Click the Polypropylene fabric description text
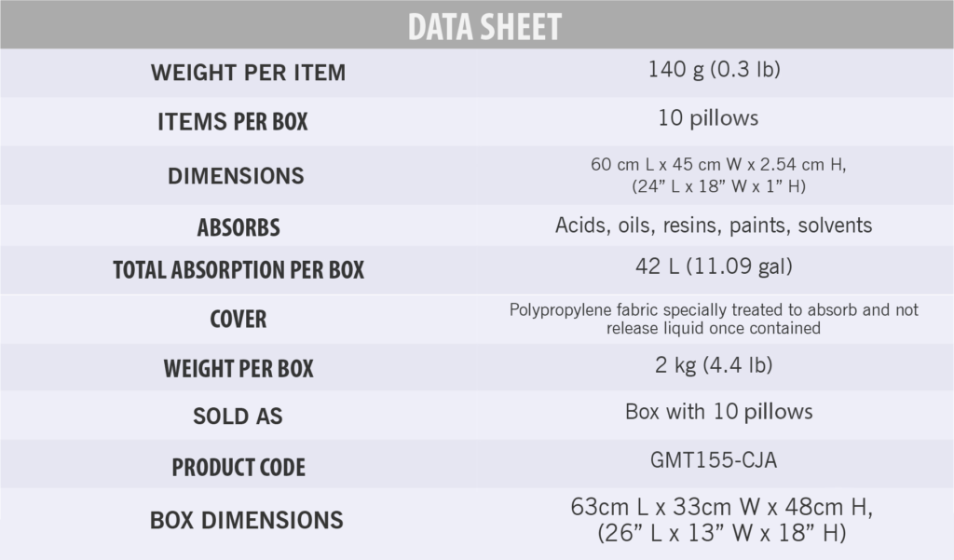 click(x=714, y=319)
